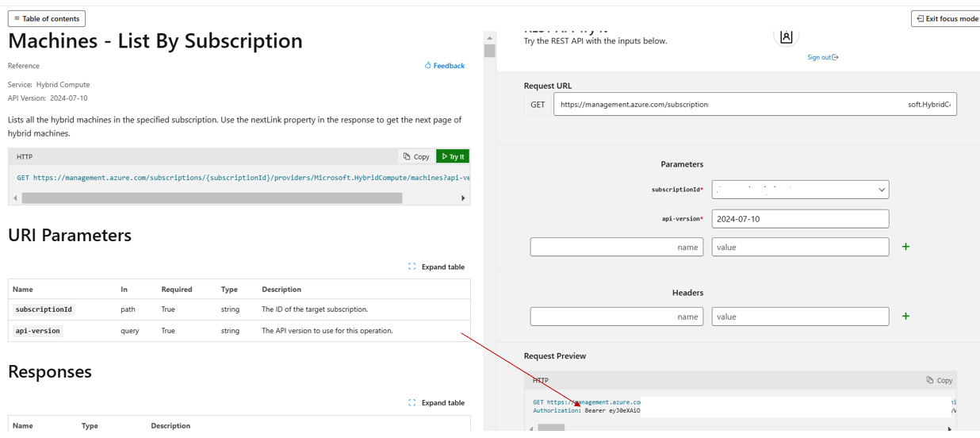The width and height of the screenshot is (980, 438).
Task: Focus the parameter value input
Action: [x=800, y=247]
